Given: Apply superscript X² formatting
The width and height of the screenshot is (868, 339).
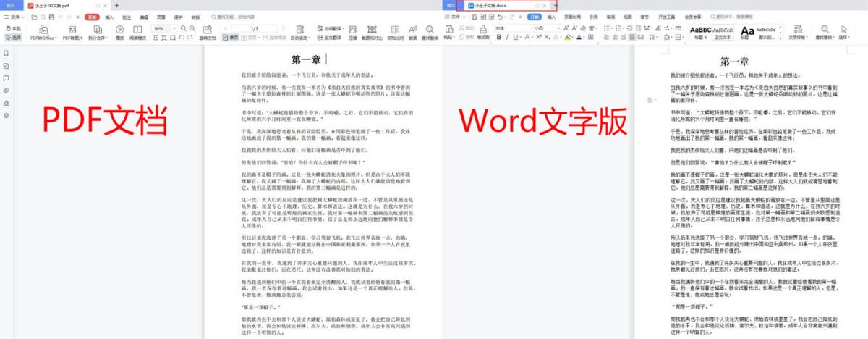Looking at the screenshot, I should (x=540, y=36).
